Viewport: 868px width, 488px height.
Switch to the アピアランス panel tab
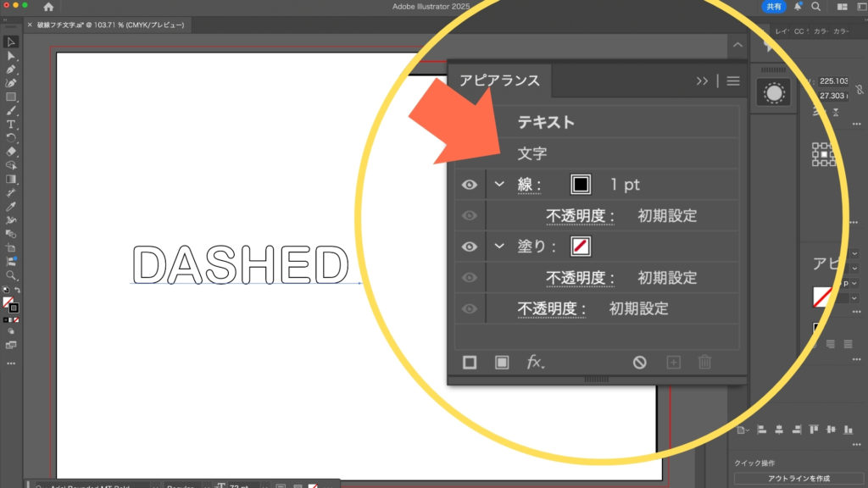pyautogui.click(x=499, y=81)
